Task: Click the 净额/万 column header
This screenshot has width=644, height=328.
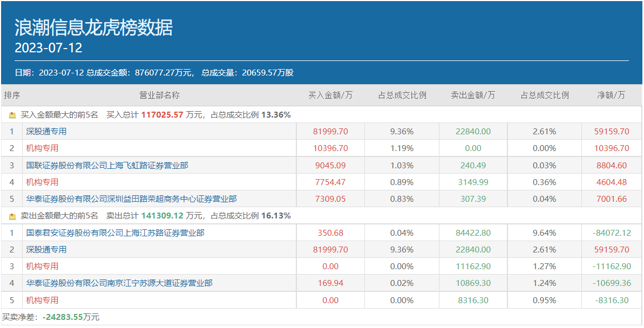Action: pos(611,95)
